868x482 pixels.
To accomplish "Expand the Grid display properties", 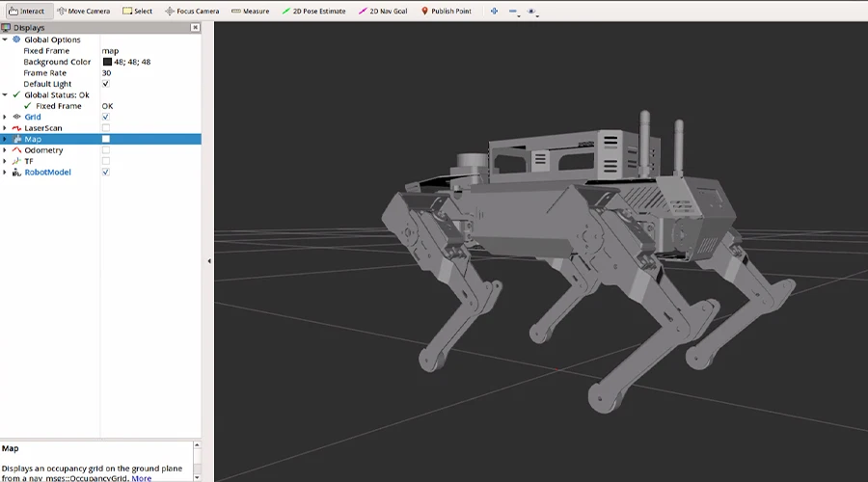I will [x=5, y=117].
